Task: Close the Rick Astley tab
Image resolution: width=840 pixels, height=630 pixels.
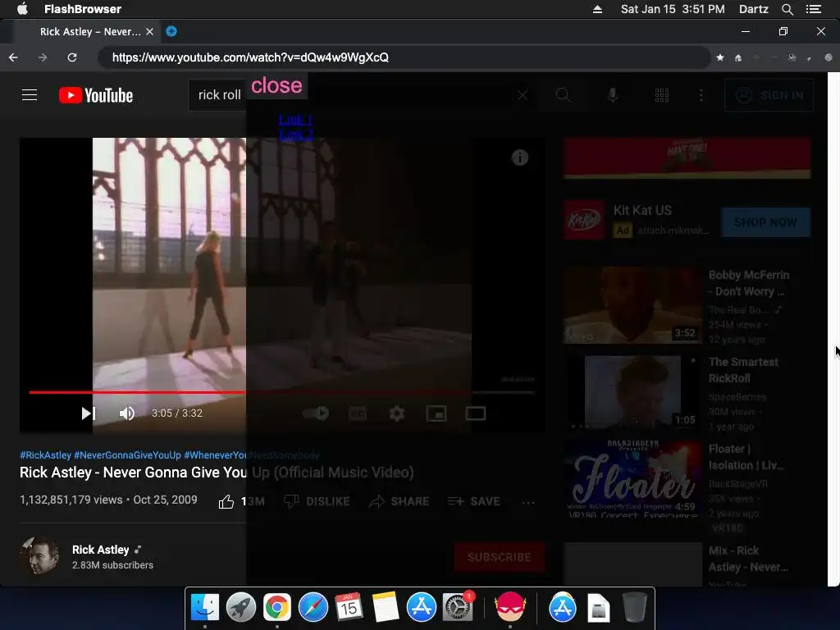Action: [x=150, y=32]
